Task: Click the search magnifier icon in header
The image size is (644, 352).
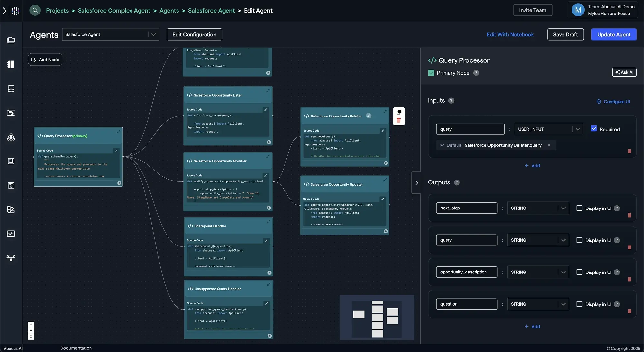Action: [35, 10]
